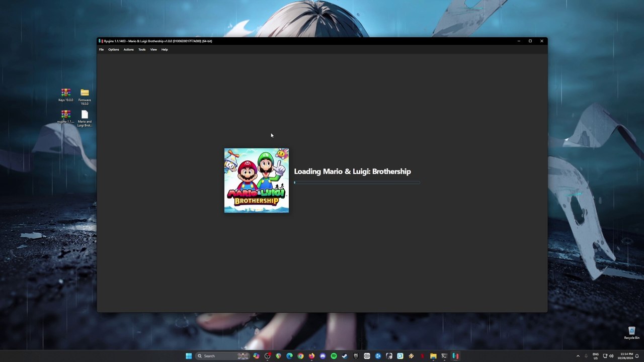Open the Options menu
Viewport: 644px width, 362px height.
pos(114,49)
